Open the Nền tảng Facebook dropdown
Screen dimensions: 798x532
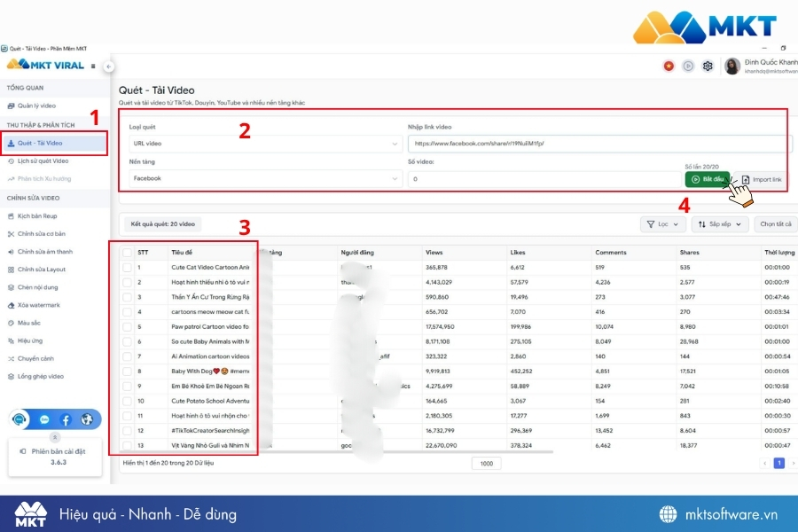point(265,179)
